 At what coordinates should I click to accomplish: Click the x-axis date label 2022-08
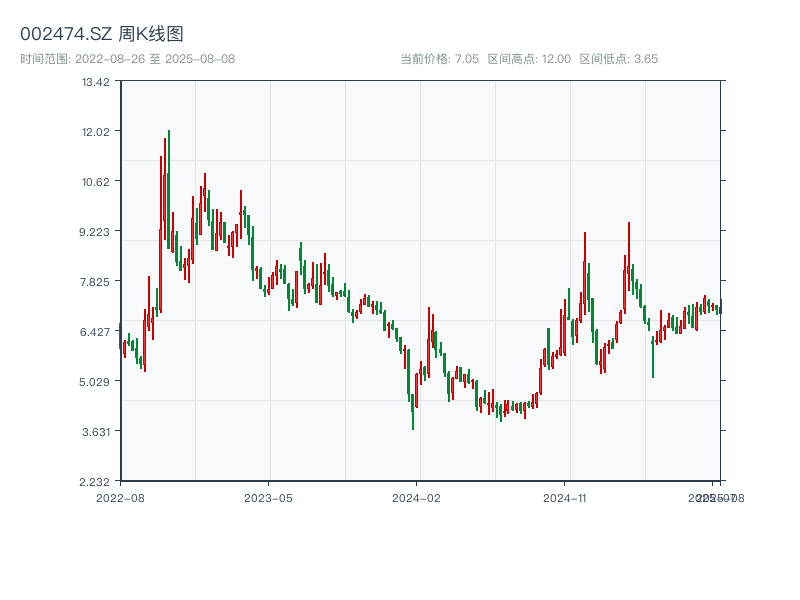click(120, 498)
